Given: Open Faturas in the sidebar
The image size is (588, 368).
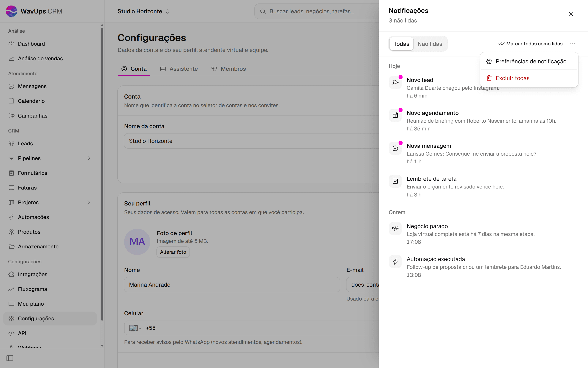Looking at the screenshot, I should tap(50, 188).
